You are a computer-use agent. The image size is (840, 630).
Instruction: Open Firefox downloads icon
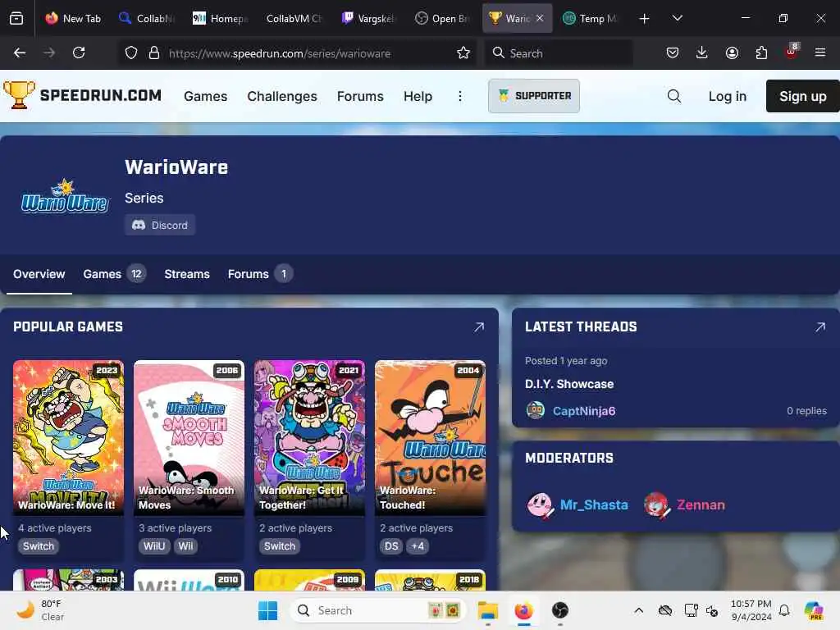(702, 52)
